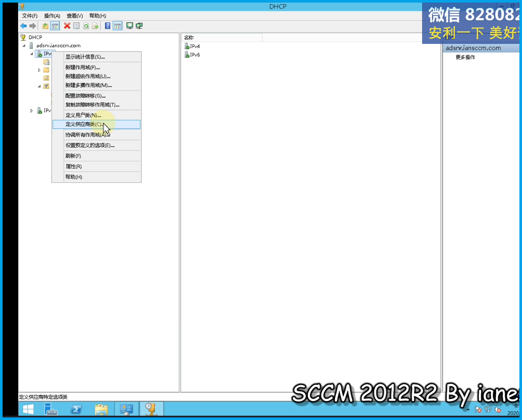522x420 pixels.
Task: Choose 显示统计信息(S)... from the context menu
Action: coord(96,57)
